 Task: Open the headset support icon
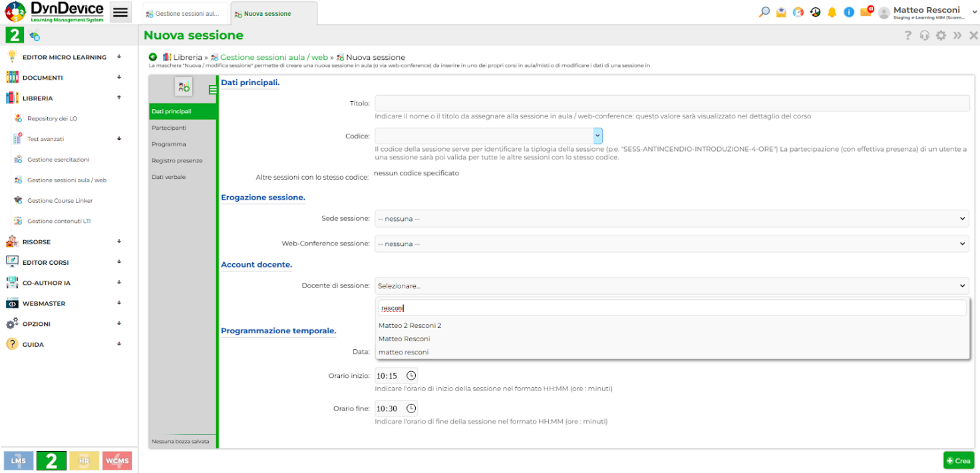[x=924, y=36]
